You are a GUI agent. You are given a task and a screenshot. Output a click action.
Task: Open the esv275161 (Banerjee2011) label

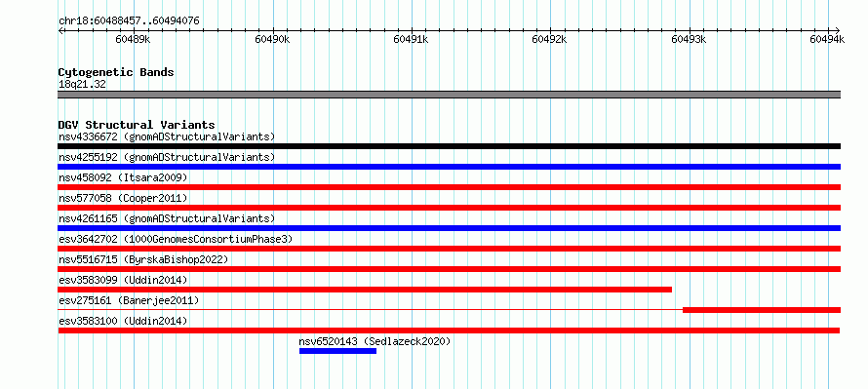(129, 300)
